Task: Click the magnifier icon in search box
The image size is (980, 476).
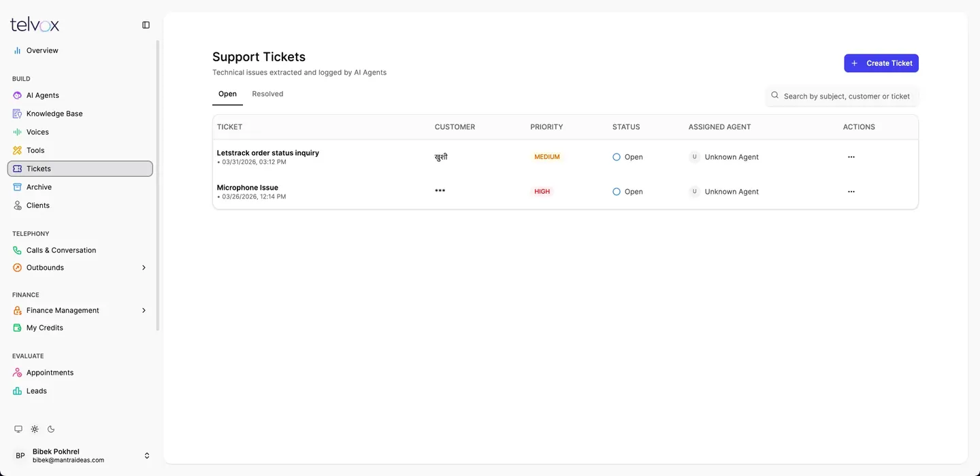Action: click(x=774, y=96)
